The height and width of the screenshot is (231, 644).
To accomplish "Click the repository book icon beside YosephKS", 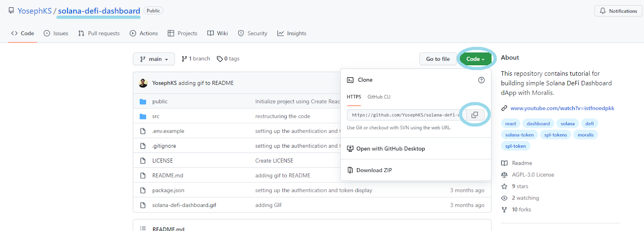I will click(11, 10).
